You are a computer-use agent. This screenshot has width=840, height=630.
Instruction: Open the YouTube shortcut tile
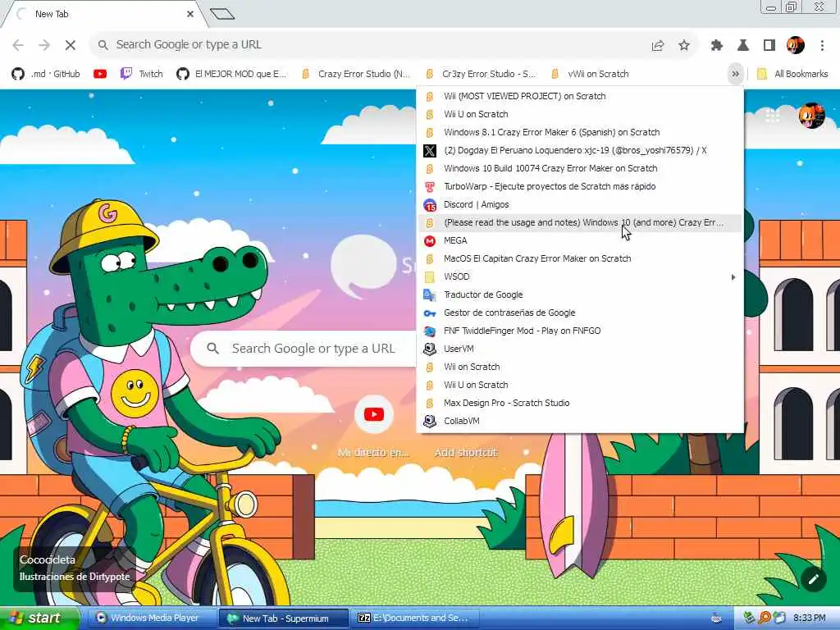click(x=374, y=427)
